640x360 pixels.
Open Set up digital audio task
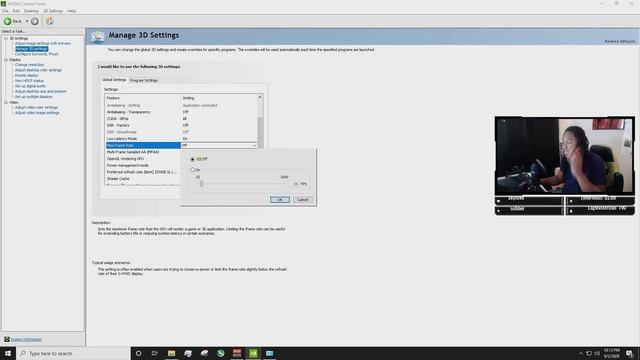pos(30,86)
